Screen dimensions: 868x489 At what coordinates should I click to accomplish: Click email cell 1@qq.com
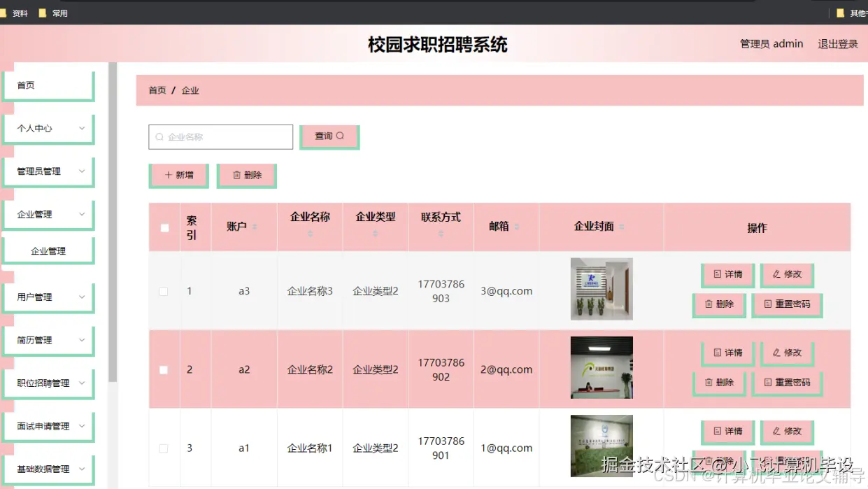click(506, 448)
